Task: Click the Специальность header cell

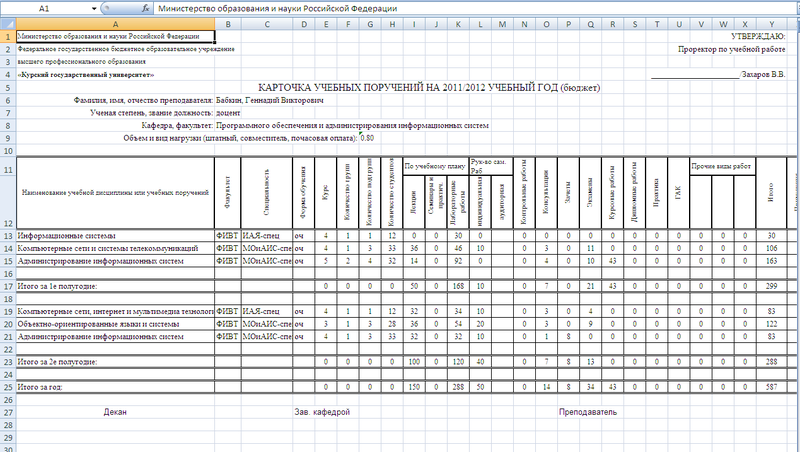Action: (267, 193)
